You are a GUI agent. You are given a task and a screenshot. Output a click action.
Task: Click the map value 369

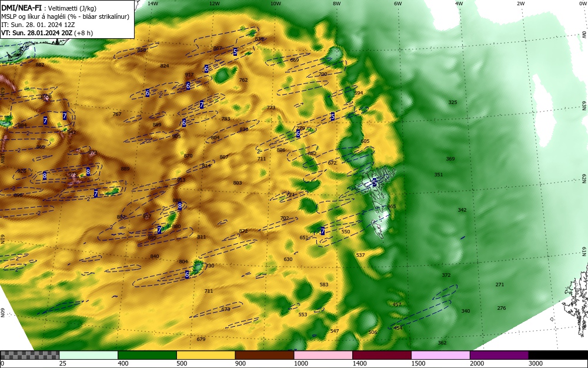click(x=450, y=159)
